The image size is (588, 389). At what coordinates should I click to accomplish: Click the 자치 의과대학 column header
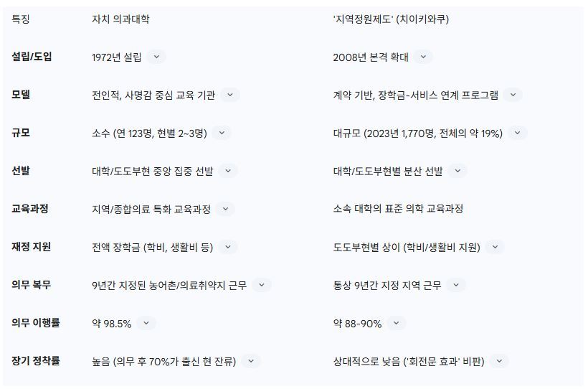(120, 19)
